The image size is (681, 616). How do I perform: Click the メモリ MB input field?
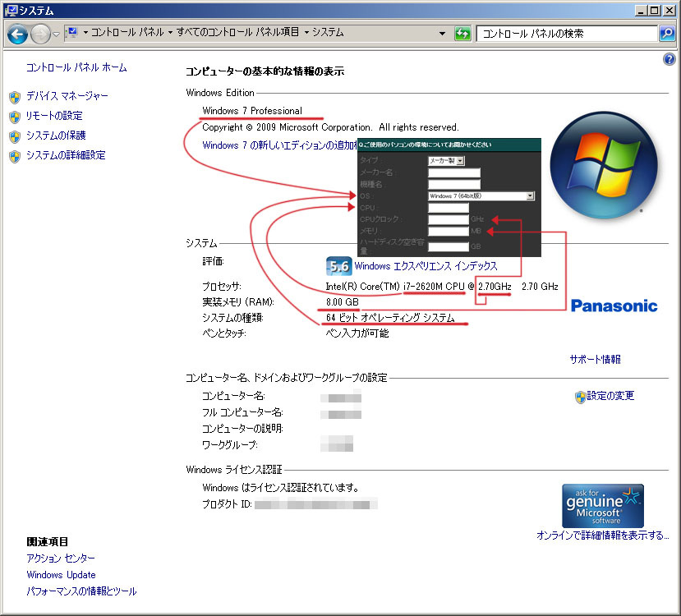(449, 231)
